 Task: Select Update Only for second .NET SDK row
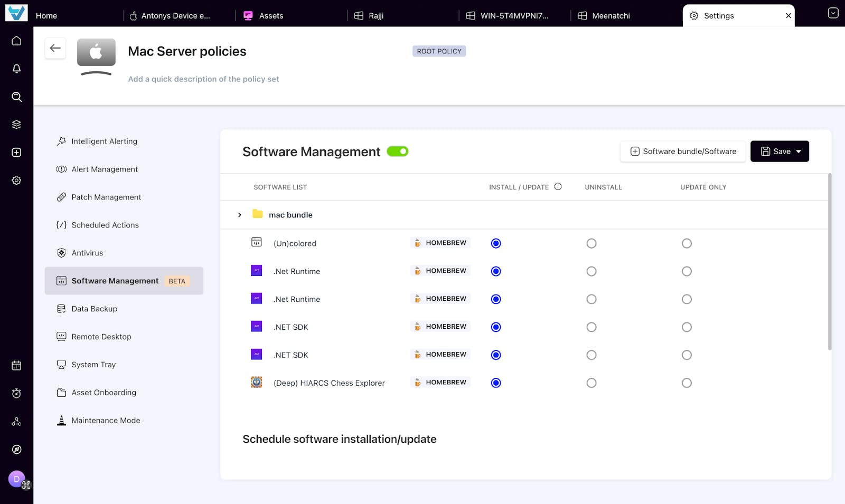(687, 355)
